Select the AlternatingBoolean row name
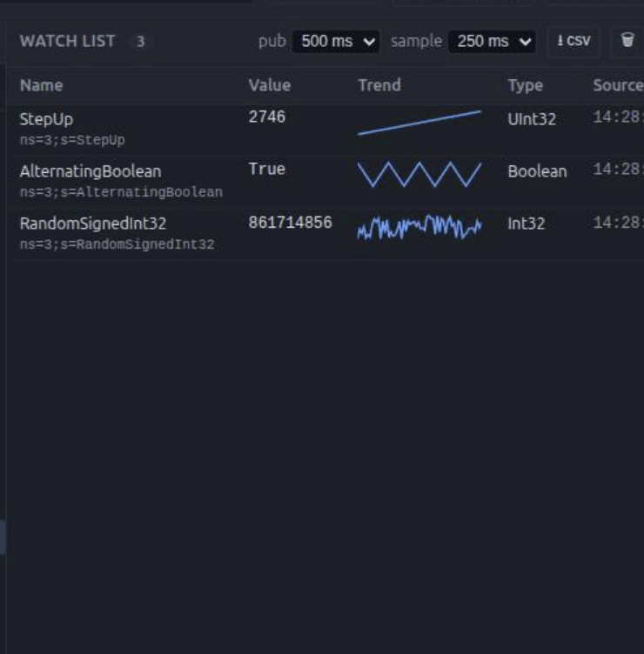The image size is (644, 654). (91, 171)
